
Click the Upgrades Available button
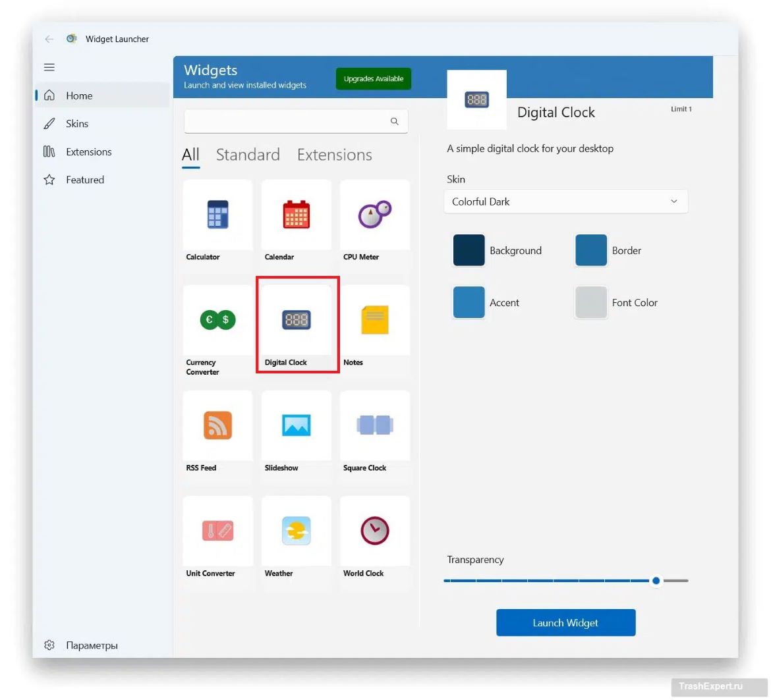point(373,79)
